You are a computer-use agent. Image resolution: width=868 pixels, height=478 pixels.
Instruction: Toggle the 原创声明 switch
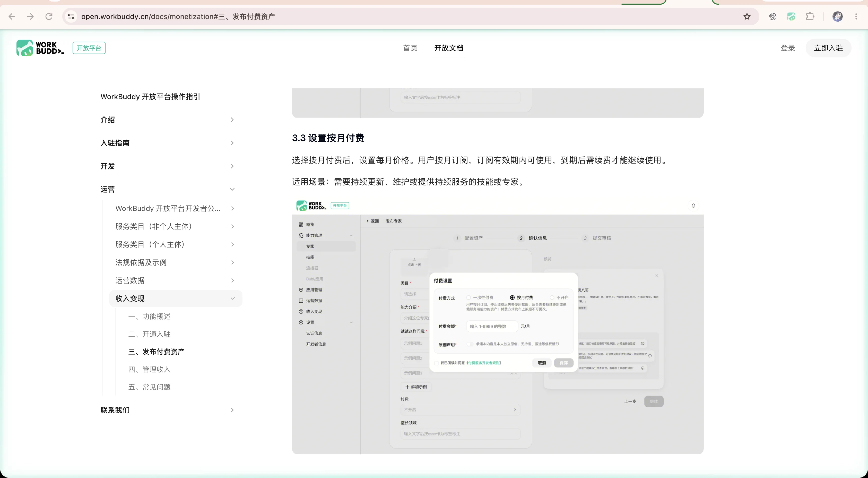click(470, 344)
